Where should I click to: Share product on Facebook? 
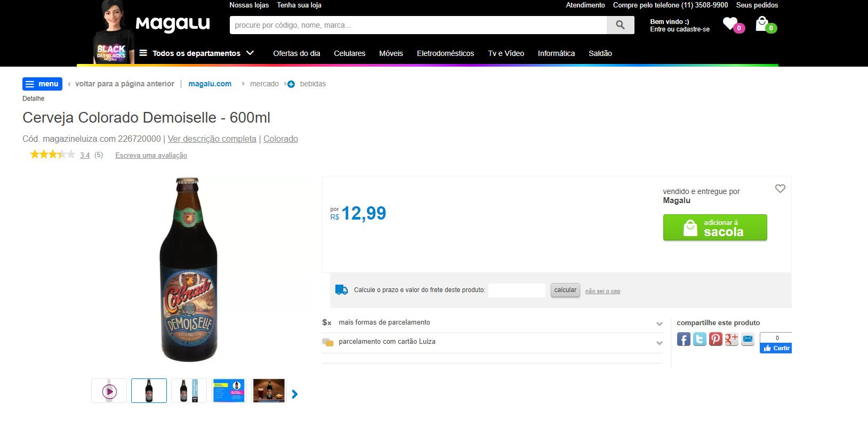(684, 338)
